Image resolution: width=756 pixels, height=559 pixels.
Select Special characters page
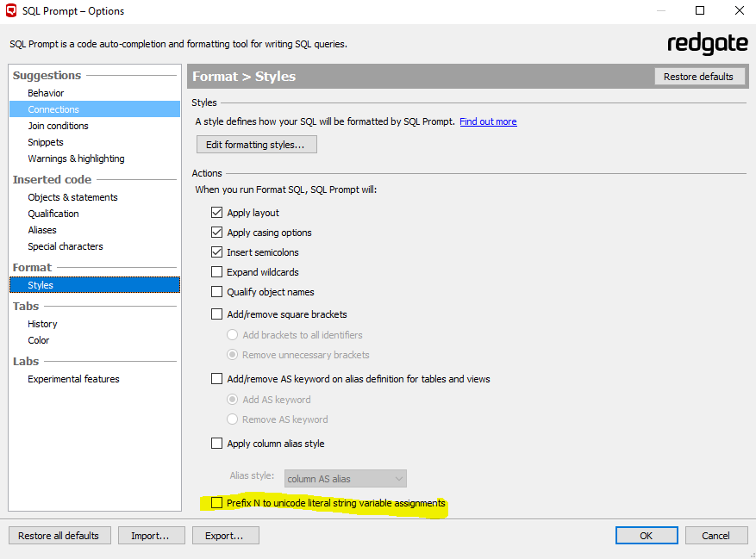click(x=66, y=246)
